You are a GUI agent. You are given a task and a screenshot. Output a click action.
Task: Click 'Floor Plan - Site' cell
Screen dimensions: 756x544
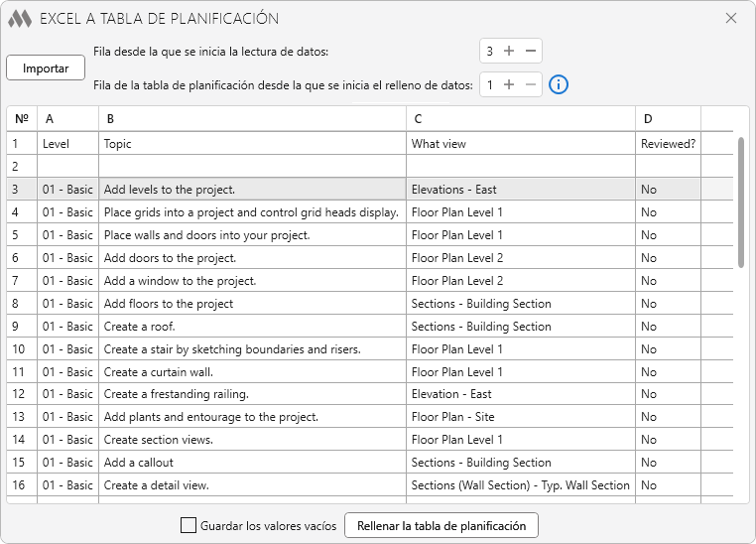[x=520, y=417]
